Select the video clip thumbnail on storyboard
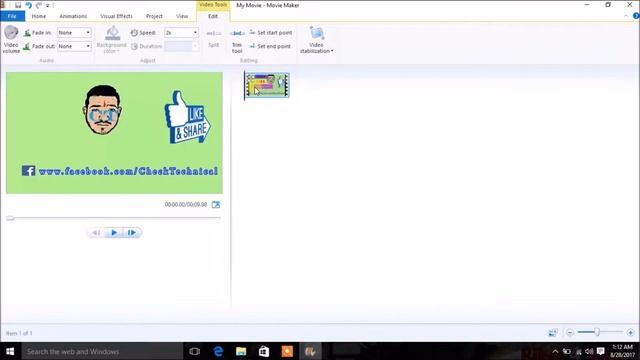The height and width of the screenshot is (360, 640). [x=267, y=85]
